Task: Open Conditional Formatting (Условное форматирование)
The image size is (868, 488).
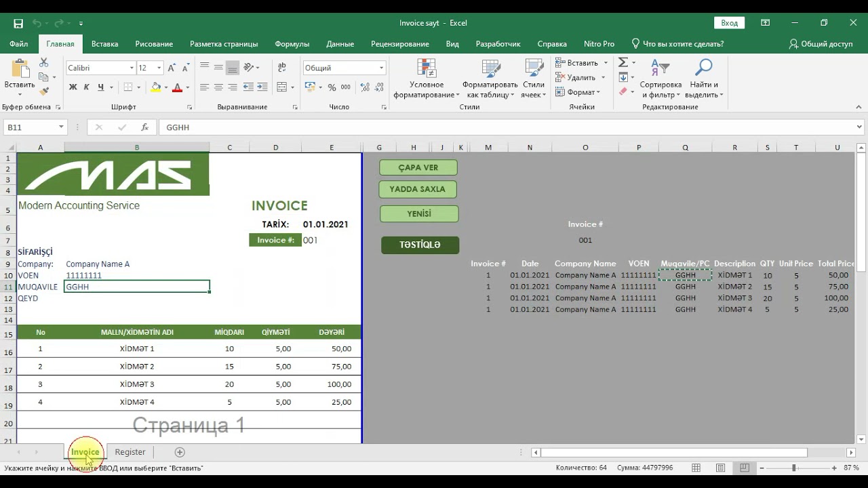Action: [427, 79]
